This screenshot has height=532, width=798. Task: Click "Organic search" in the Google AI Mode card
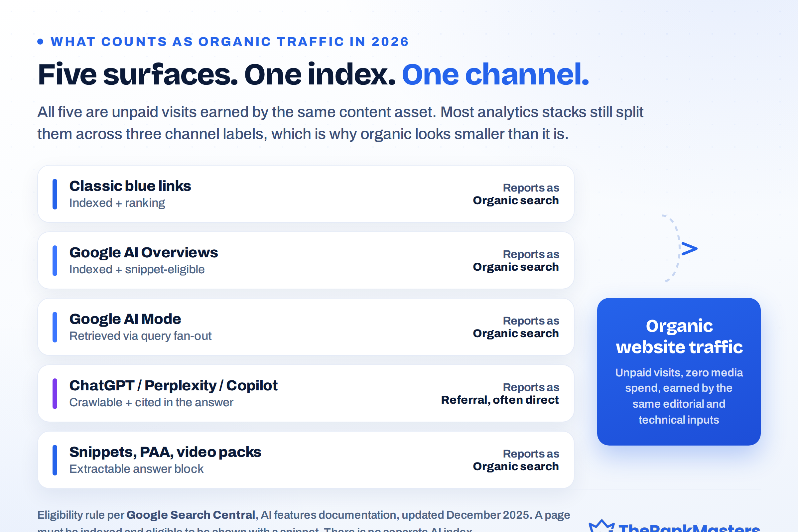(x=516, y=333)
